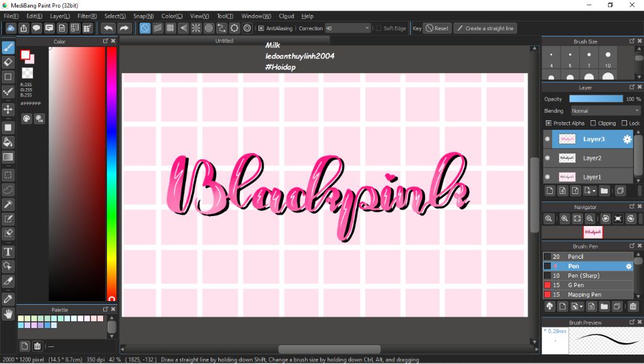Open add-layer dropdown arrow in Layer panel
This screenshot has width=644, height=364.
point(594,191)
